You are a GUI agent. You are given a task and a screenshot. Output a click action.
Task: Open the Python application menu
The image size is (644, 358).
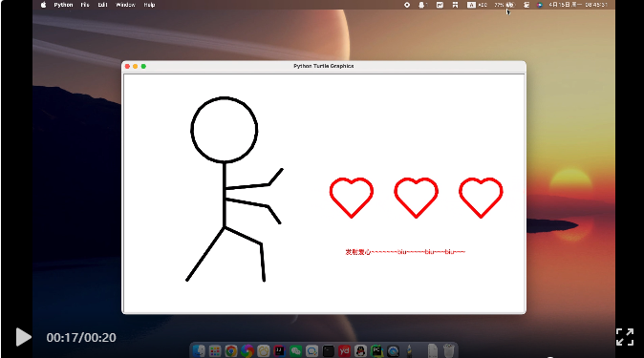[63, 5]
